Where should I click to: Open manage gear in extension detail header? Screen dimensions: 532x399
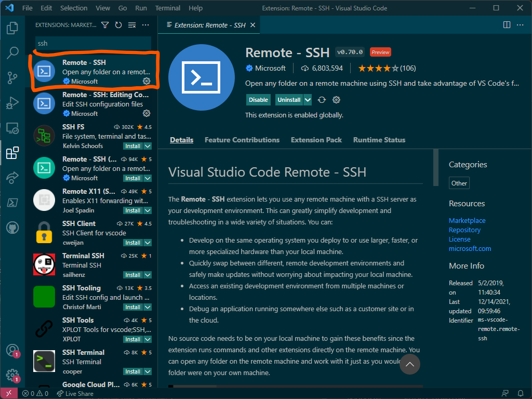click(x=336, y=100)
